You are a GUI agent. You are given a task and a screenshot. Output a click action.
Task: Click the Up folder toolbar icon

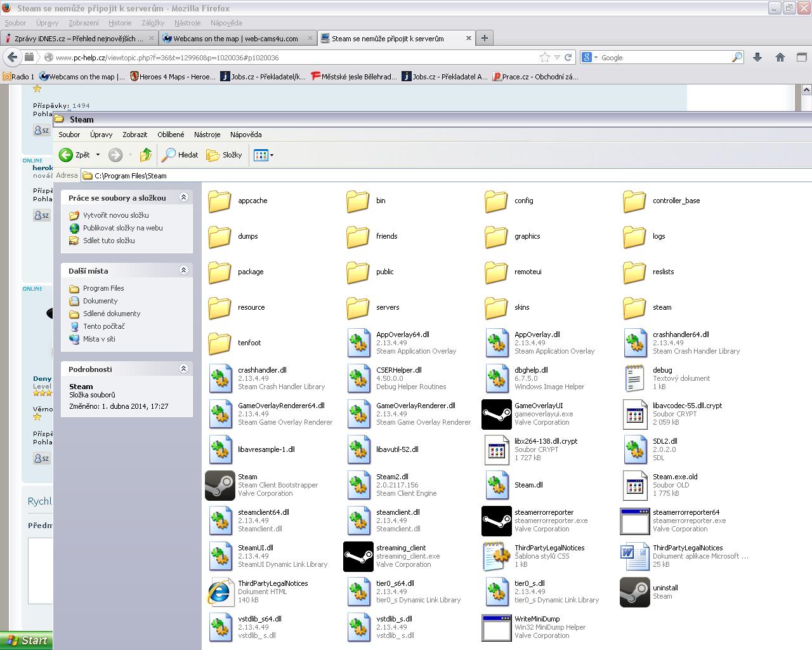pyautogui.click(x=146, y=155)
